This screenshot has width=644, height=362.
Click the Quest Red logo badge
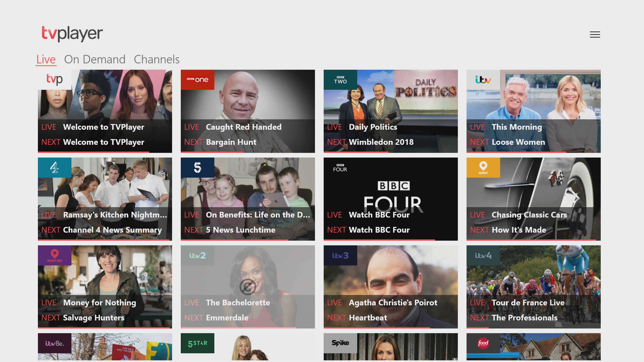[x=55, y=255]
